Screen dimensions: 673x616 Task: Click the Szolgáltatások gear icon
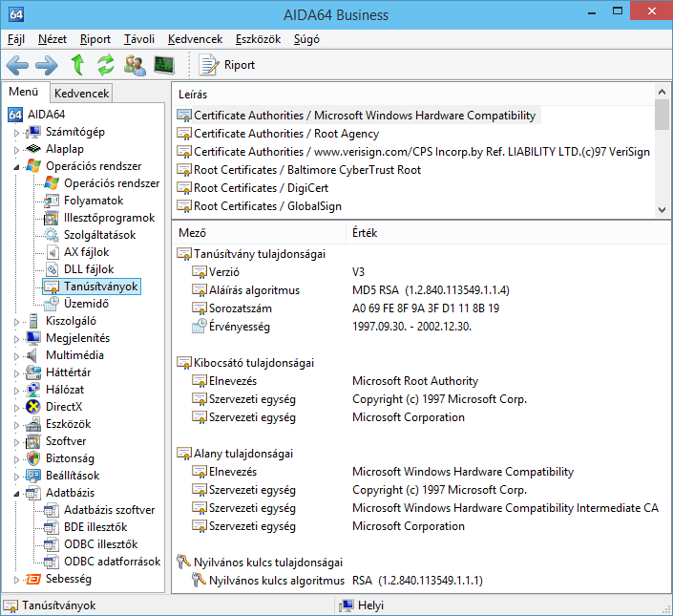pos(52,235)
